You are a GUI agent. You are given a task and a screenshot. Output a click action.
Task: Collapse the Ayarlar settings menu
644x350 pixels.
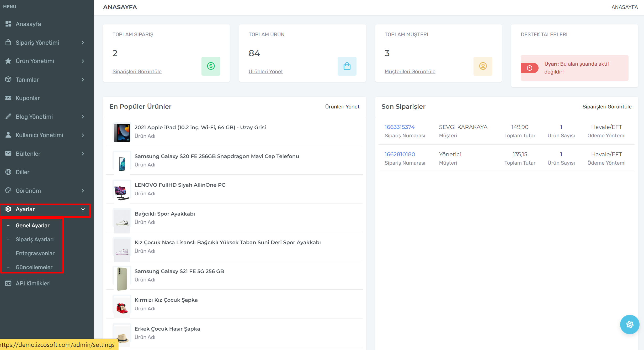click(83, 209)
